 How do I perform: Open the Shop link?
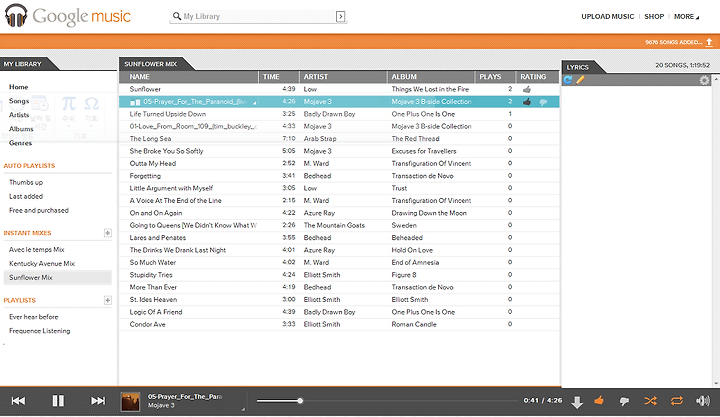coord(654,17)
